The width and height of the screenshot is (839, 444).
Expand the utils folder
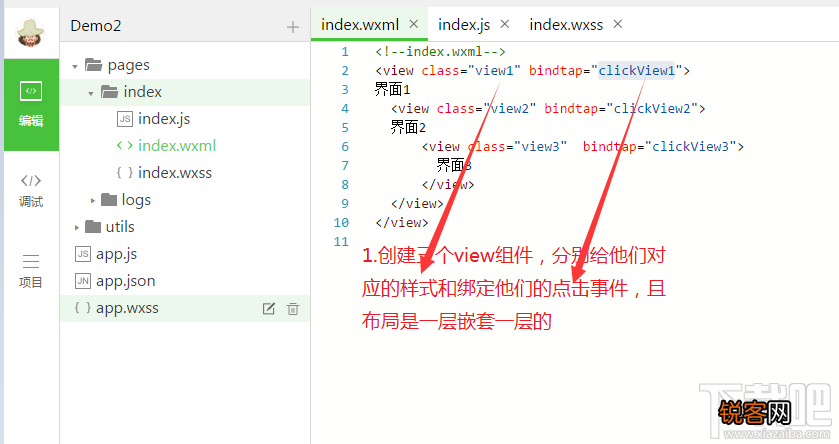coord(75,227)
